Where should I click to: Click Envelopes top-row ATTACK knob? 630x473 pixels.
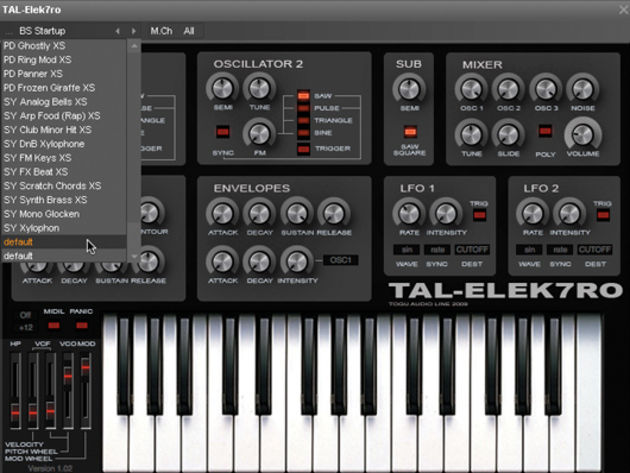pos(222,213)
